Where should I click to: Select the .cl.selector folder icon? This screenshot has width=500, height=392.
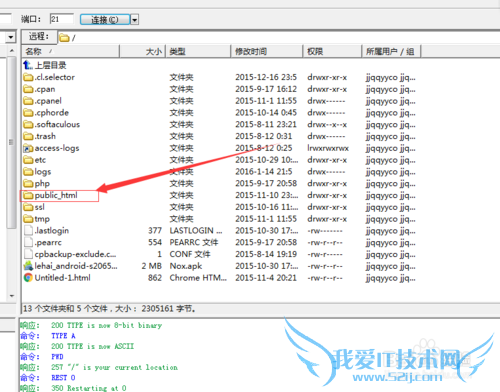[28, 77]
